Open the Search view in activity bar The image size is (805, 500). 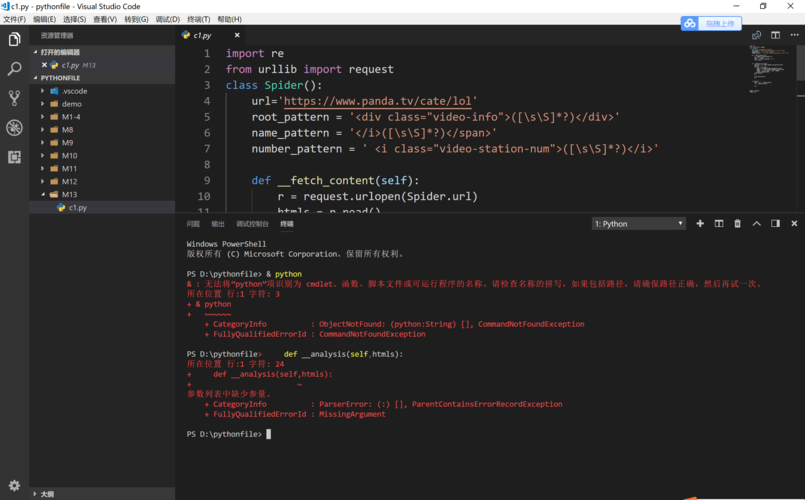pyautogui.click(x=14, y=68)
